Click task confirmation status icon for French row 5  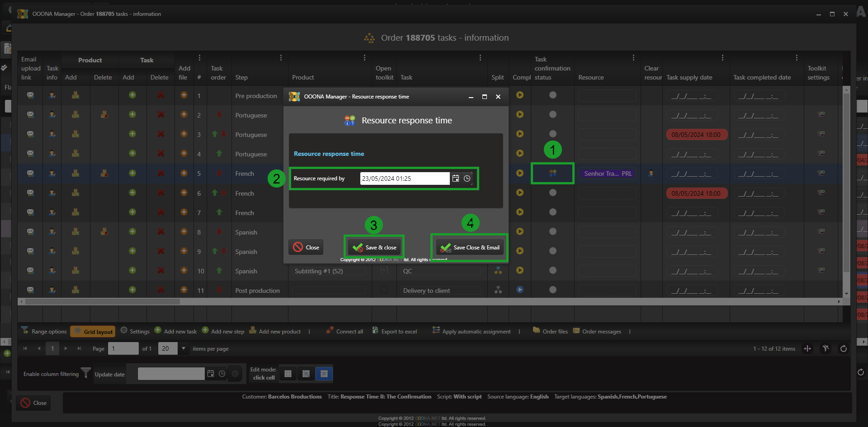552,173
